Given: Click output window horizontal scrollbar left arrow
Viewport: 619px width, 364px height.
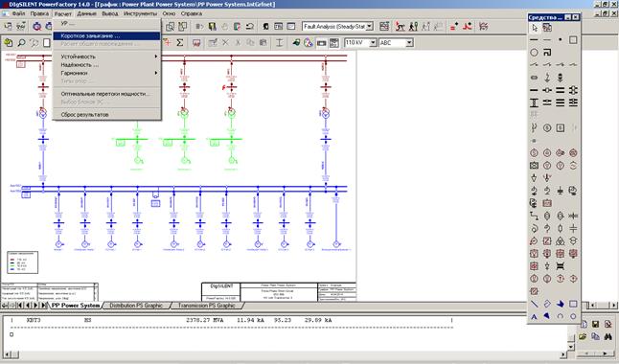Looking at the screenshot, I should [x=6, y=354].
